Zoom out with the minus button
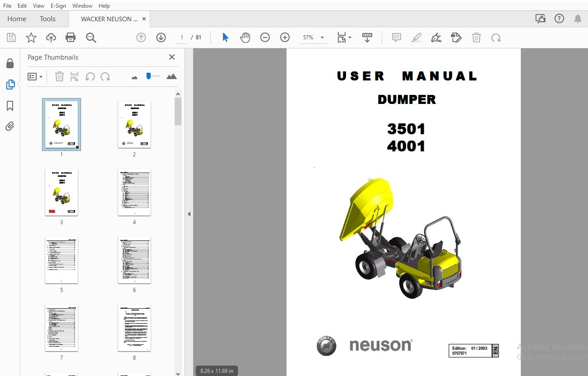The height and width of the screenshot is (376, 588). 265,38
